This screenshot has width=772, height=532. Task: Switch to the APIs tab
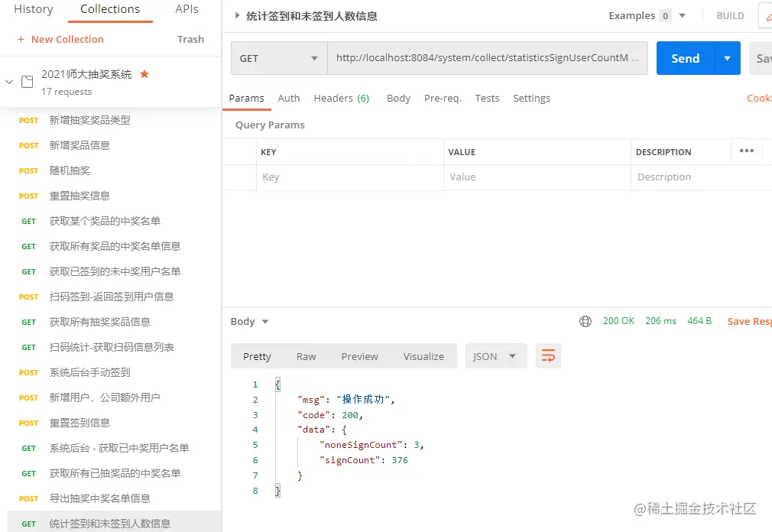[187, 9]
